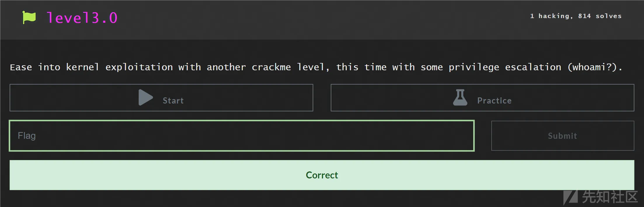
Task: Click the word 'Correct' in the banner
Action: click(x=322, y=175)
